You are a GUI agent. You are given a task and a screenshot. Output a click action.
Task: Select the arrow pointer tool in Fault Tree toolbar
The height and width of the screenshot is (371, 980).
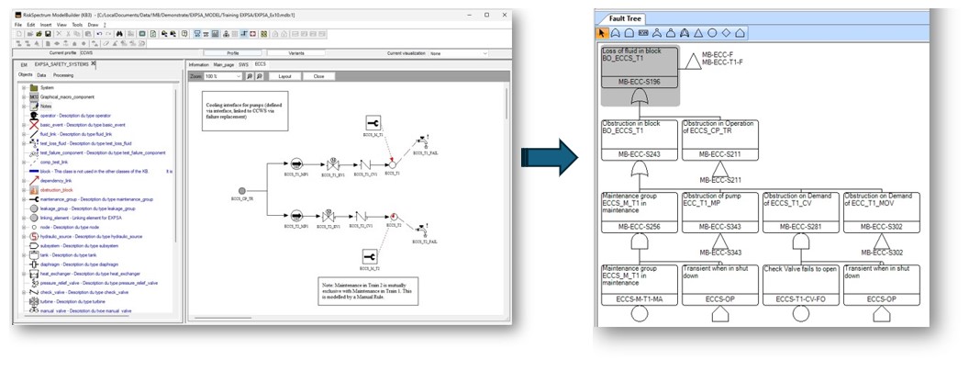tap(602, 33)
